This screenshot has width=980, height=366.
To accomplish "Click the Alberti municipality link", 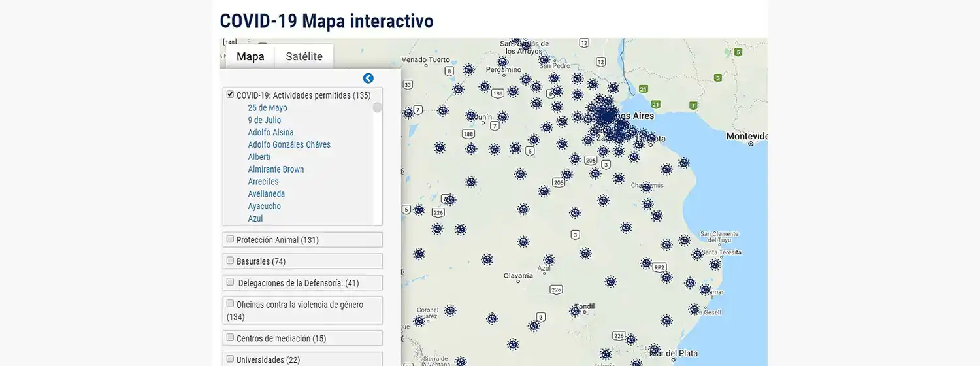I will click(259, 158).
